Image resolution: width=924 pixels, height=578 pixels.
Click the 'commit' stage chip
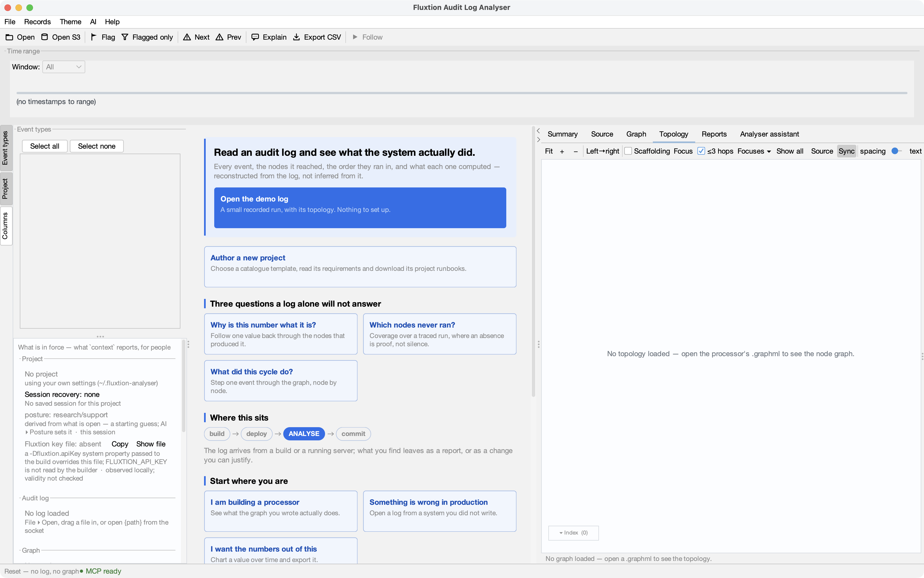(353, 434)
